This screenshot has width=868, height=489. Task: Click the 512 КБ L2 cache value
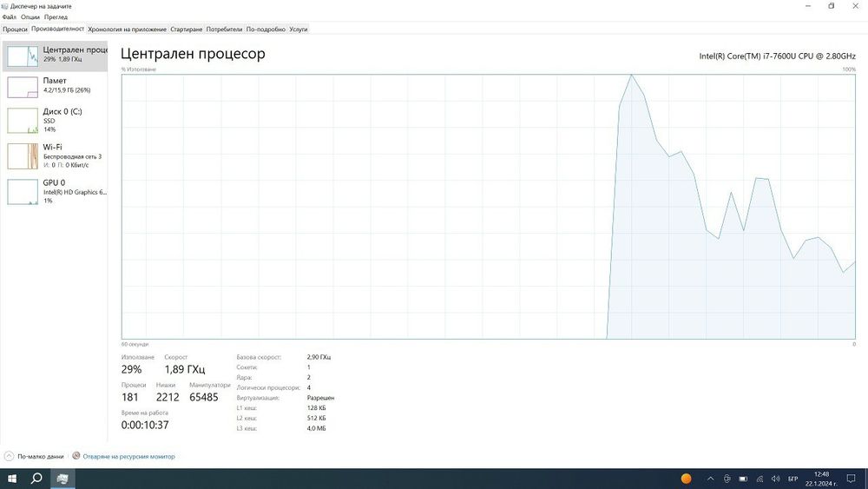tap(316, 418)
